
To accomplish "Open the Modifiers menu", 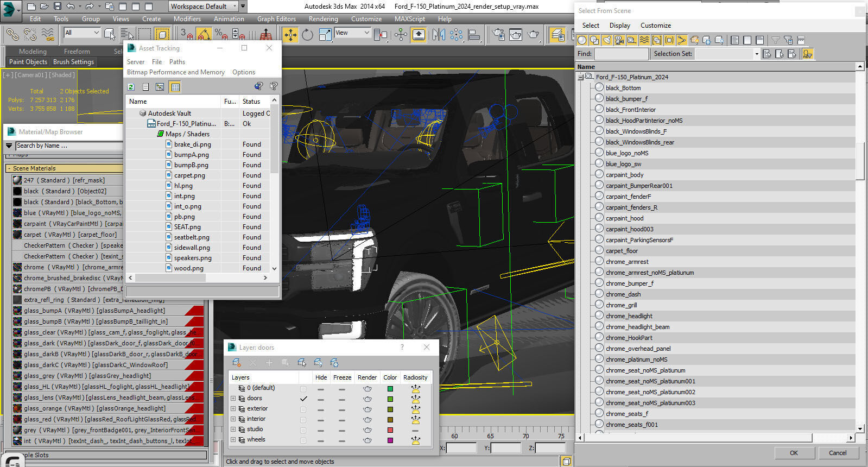I will coord(187,18).
